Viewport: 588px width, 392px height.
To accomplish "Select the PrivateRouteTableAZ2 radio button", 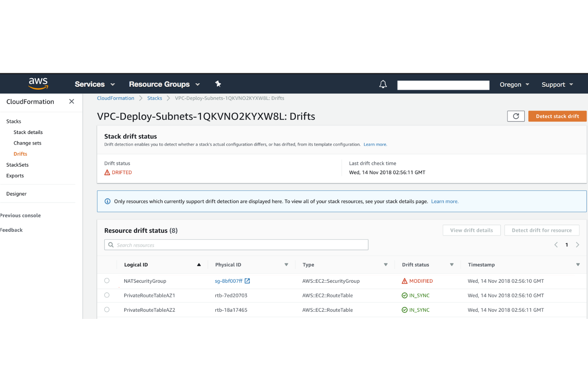I will (107, 309).
